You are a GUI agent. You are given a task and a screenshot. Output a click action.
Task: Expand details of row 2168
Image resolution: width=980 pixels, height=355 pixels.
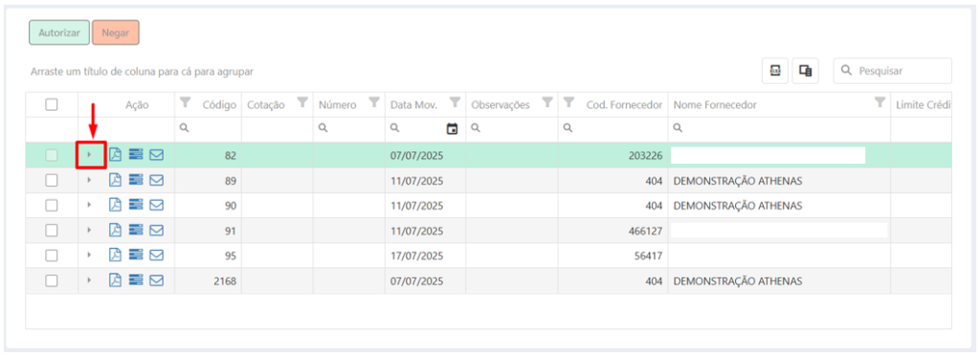[x=89, y=280]
